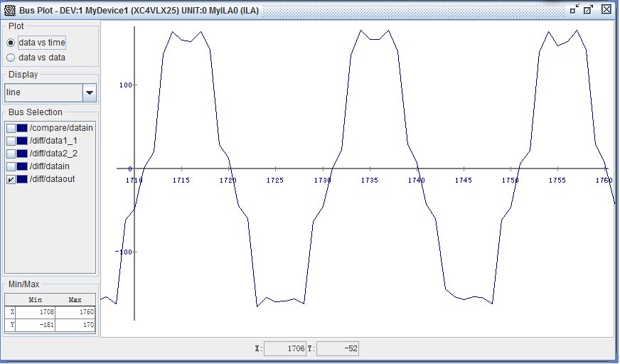Click the -100 label on the Y axis
This screenshot has height=364, width=620.
pos(124,252)
